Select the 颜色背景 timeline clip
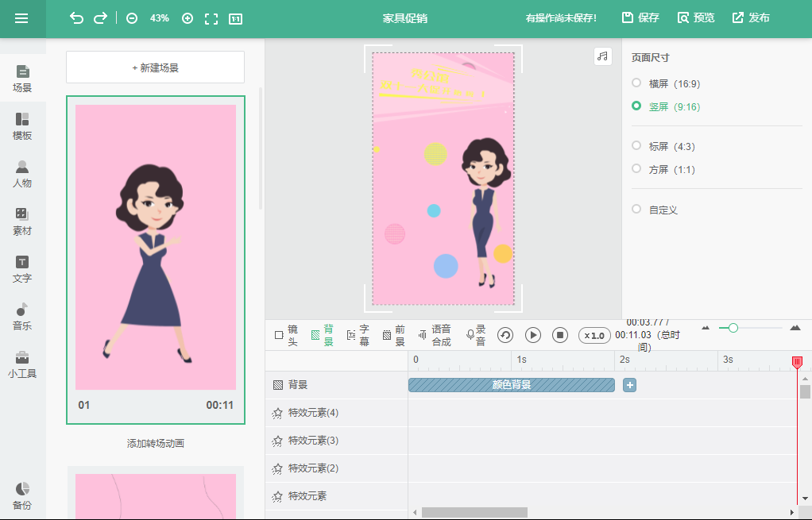The height and width of the screenshot is (520, 812). point(512,385)
